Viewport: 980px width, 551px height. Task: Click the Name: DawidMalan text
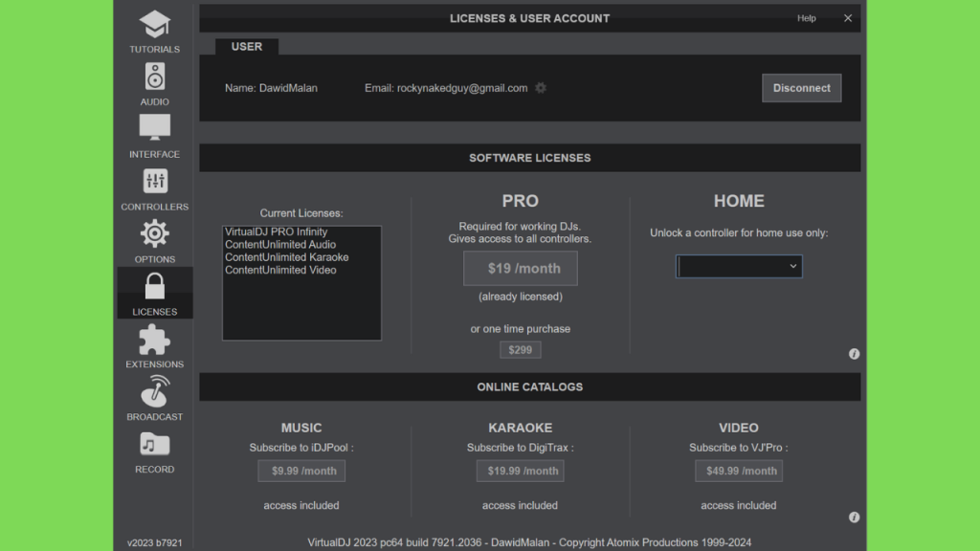click(x=271, y=88)
